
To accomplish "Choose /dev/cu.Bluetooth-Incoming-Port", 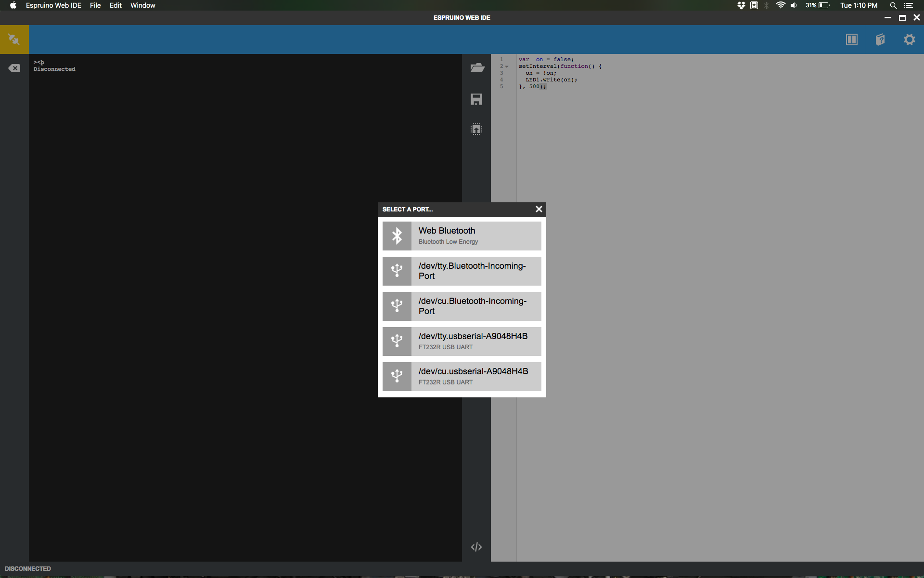I will (x=462, y=306).
